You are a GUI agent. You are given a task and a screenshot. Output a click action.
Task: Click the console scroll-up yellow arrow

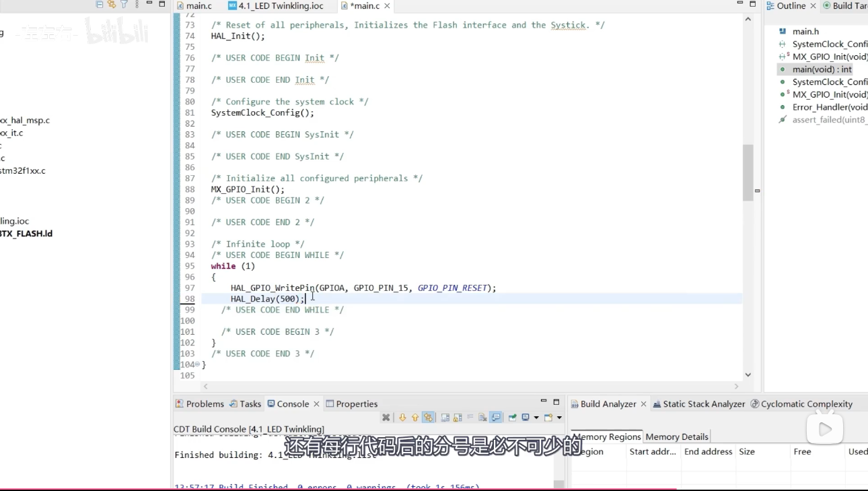coord(415,418)
